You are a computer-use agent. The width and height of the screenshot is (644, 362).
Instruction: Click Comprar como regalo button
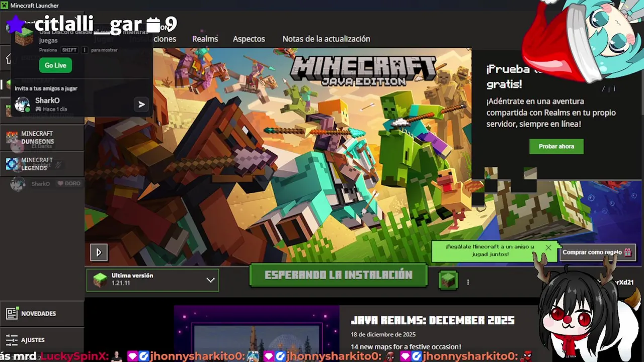click(x=597, y=252)
